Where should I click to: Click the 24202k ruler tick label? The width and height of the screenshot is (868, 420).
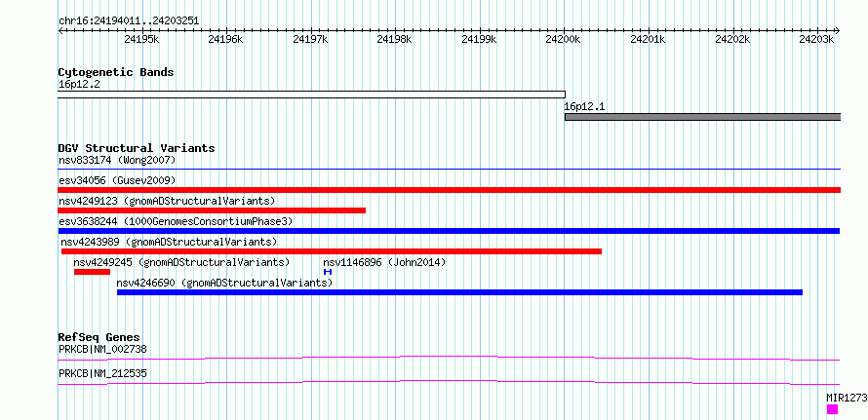[733, 39]
